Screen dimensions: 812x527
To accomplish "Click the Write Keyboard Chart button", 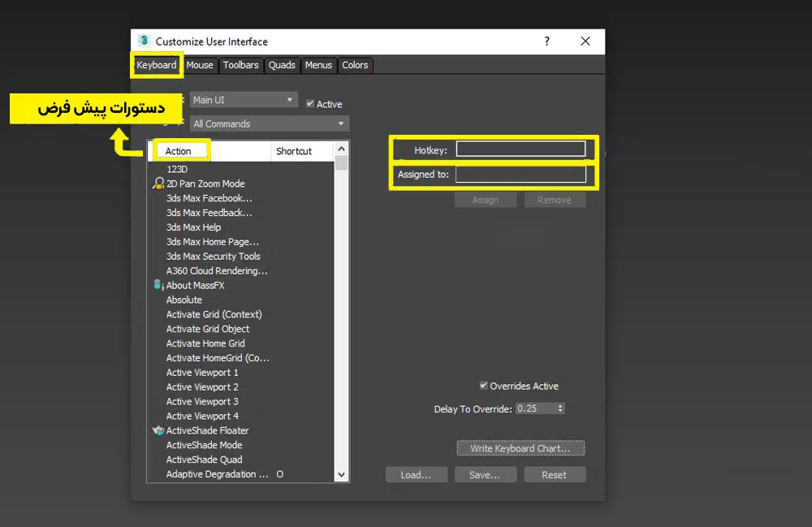I will click(520, 448).
